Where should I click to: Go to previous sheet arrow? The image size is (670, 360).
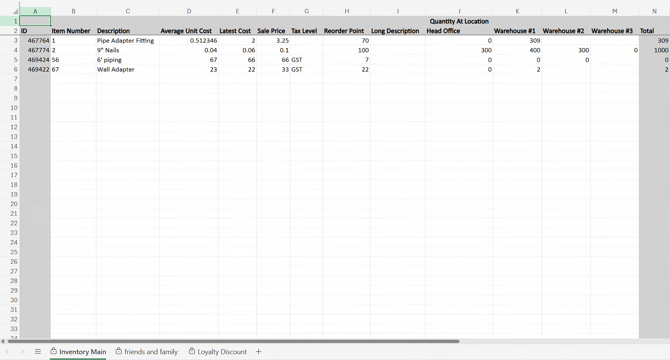7,351
